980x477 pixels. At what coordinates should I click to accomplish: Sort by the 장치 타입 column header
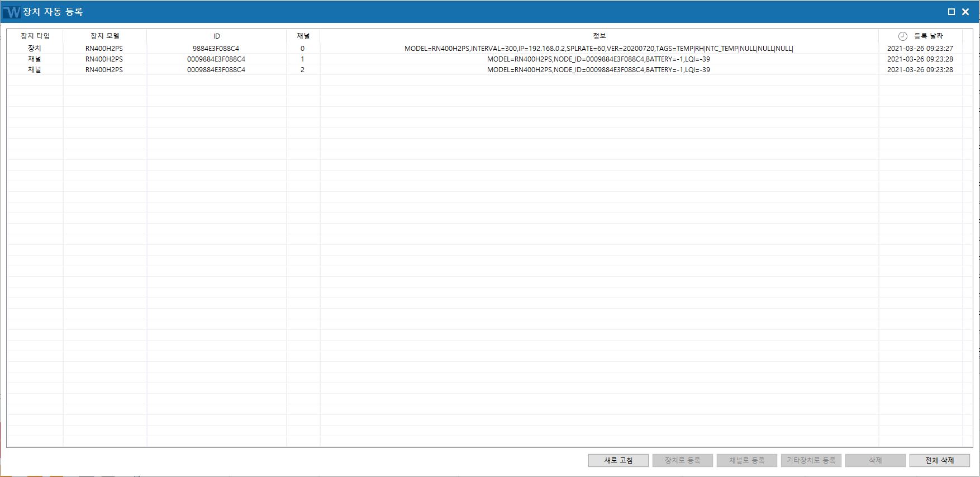[x=35, y=36]
